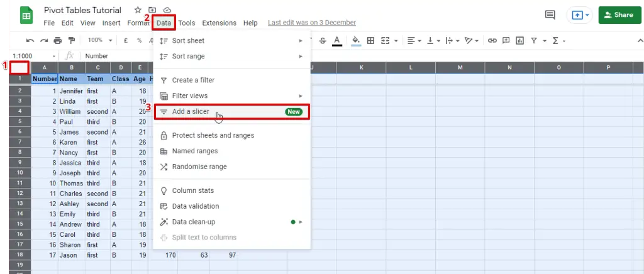This screenshot has width=644, height=274.
Task: Click the Redo arrow icon
Action: [43, 41]
